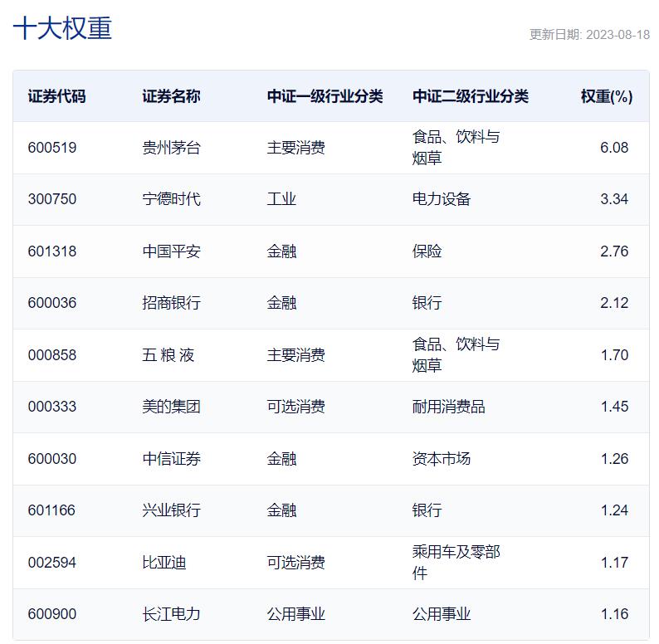Screen dimensions: 659x644
Task: Select the 美的集团 security name
Action: 171,407
